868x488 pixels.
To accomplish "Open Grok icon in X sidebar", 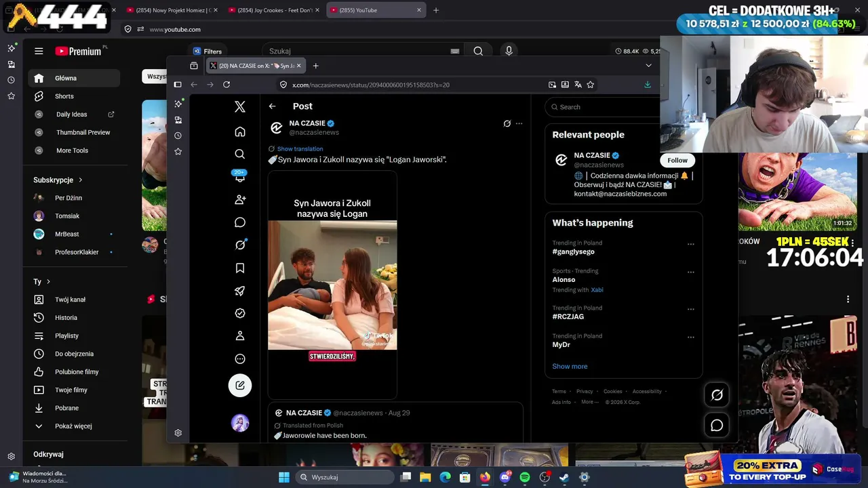I will point(240,245).
